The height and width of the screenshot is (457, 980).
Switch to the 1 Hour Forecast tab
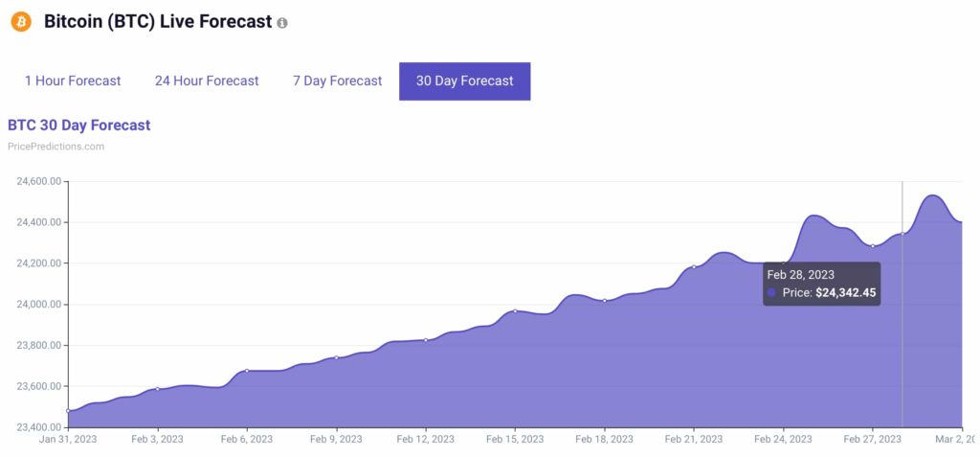point(73,80)
